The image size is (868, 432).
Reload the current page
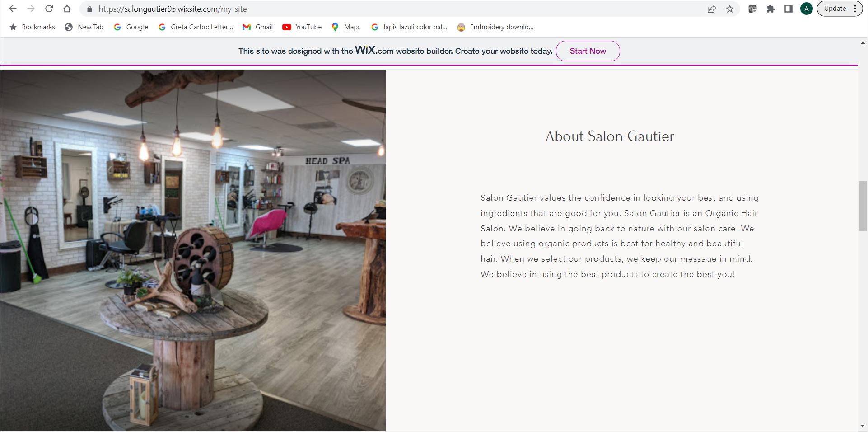(x=49, y=9)
